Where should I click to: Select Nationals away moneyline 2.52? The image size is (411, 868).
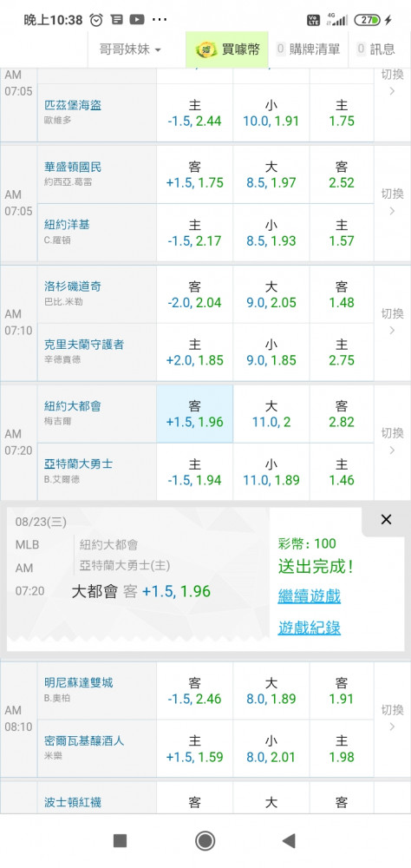pyautogui.click(x=342, y=174)
